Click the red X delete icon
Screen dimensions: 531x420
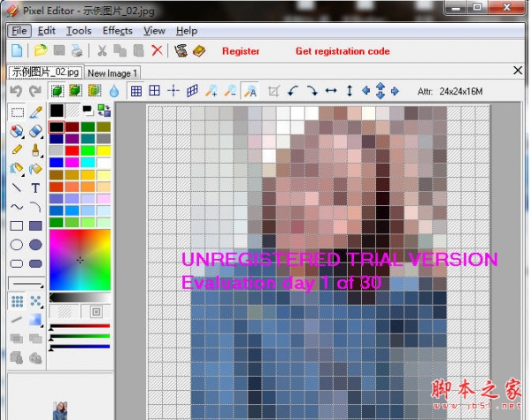157,50
